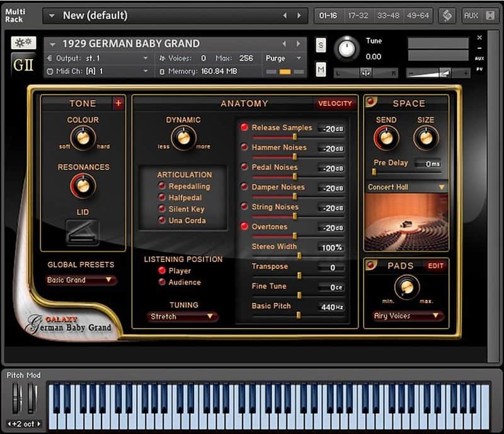Viewport: 504px width, 434px height.
Task: Open the VELOCITY page
Action: tap(335, 103)
